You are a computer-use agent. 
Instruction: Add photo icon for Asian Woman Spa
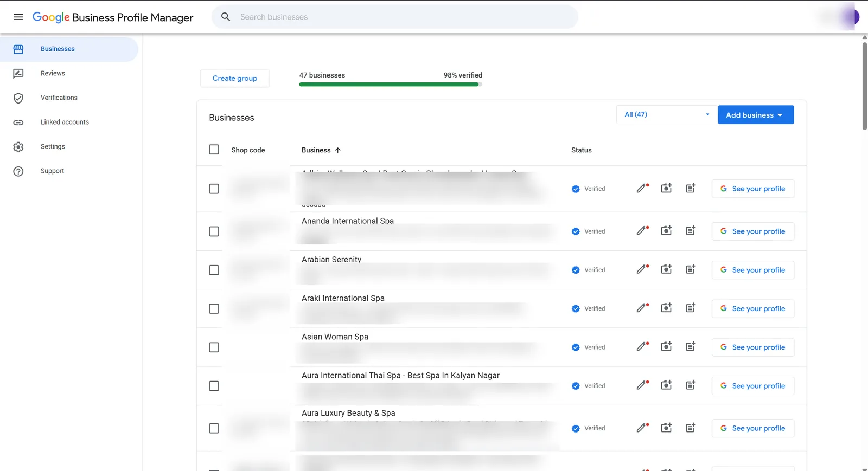point(666,346)
